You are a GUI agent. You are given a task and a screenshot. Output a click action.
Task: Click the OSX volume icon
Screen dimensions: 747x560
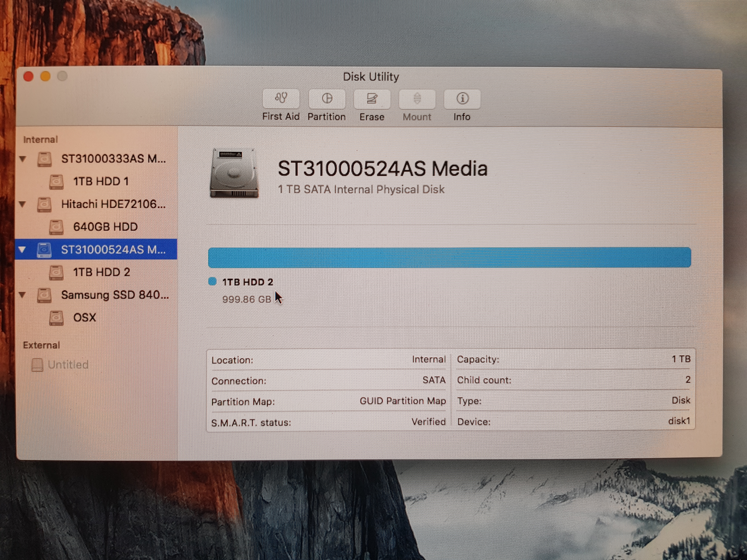point(56,318)
